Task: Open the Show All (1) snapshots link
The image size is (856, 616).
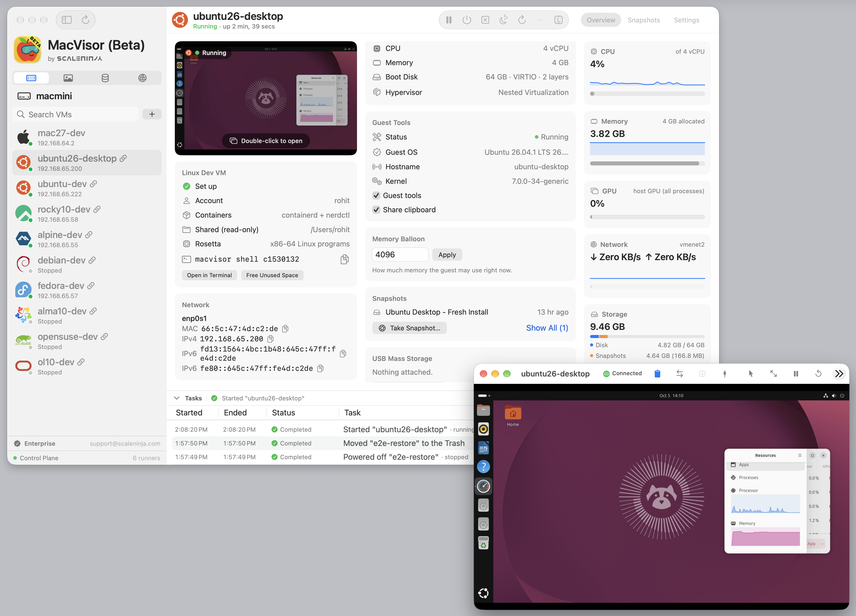Action: pos(547,328)
